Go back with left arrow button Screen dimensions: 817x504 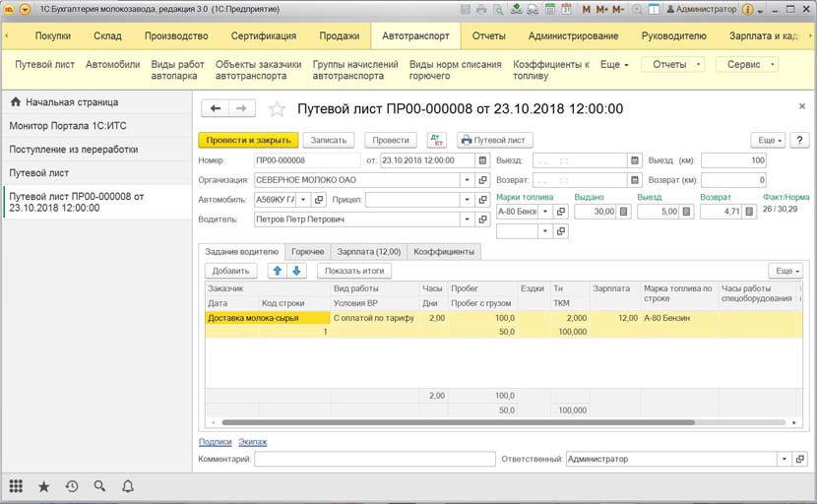216,108
